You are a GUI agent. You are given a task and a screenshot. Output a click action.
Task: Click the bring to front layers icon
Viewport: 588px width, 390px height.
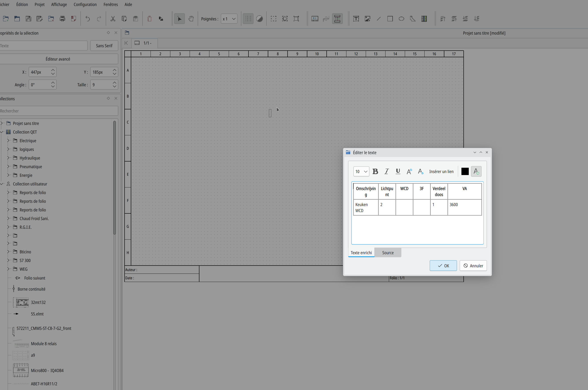[443, 19]
